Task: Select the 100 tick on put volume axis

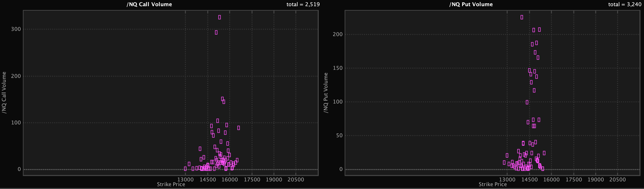Action: (x=338, y=102)
